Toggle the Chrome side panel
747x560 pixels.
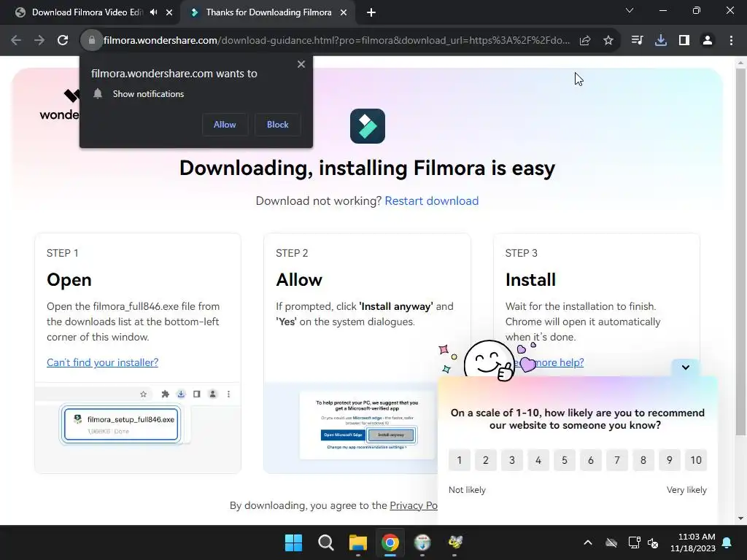684,41
